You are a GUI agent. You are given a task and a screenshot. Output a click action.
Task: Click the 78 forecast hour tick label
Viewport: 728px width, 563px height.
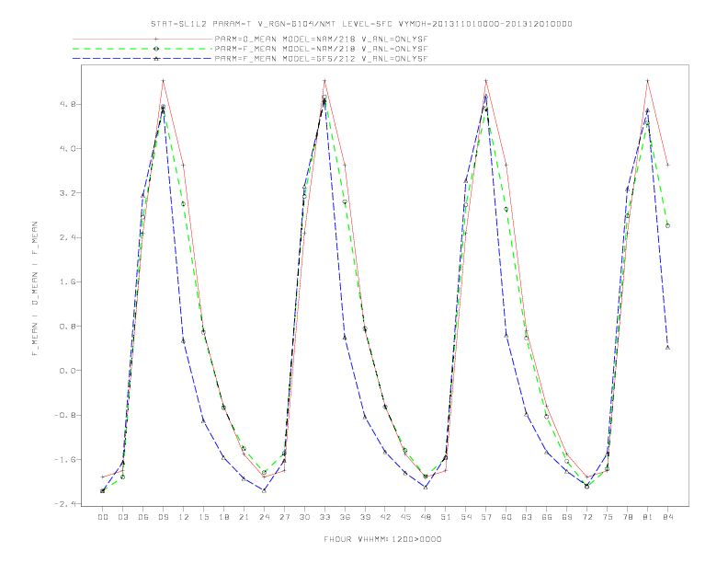pos(628,517)
